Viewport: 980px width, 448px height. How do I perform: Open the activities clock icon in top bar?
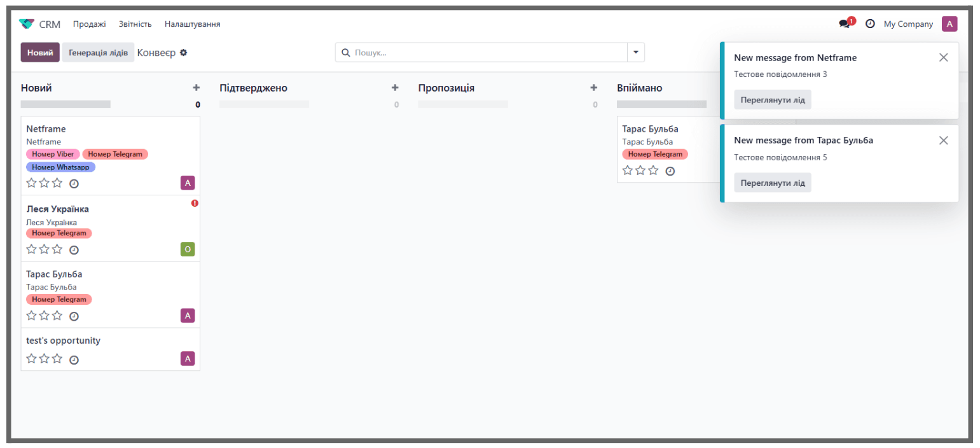point(870,24)
